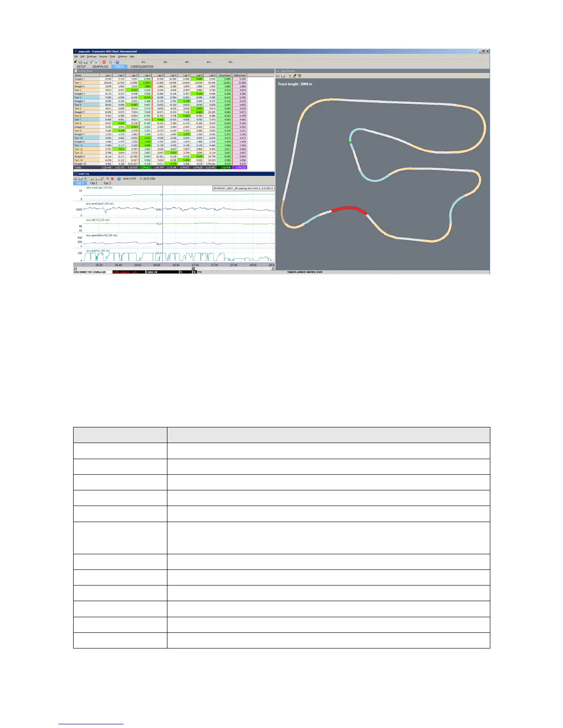Click the save project icon in main toolbar
Viewport: 563px width, 728px height.
pos(86,62)
